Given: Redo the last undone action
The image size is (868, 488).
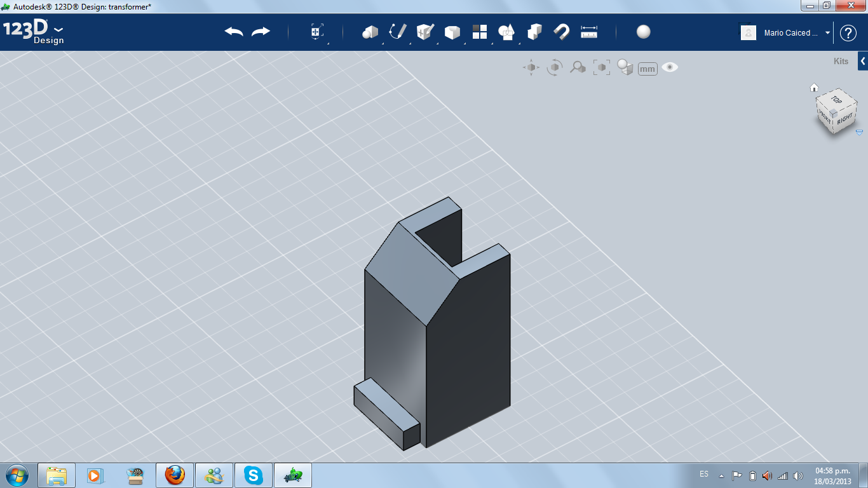Looking at the screenshot, I should coord(261,32).
